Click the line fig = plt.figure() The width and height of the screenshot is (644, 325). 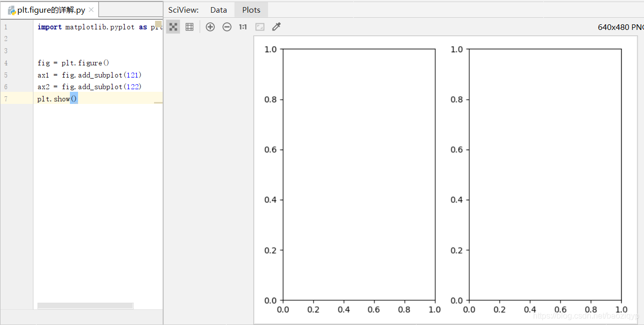tap(73, 63)
